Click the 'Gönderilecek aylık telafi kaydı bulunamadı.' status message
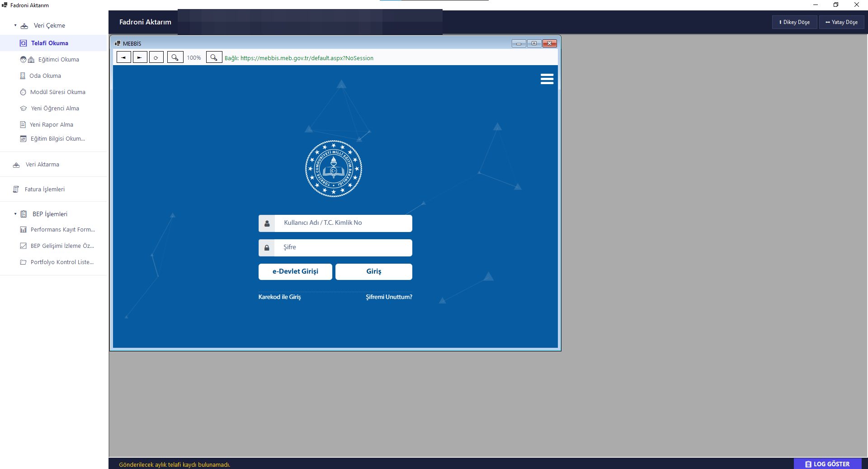This screenshot has height=469, width=868. [175, 464]
